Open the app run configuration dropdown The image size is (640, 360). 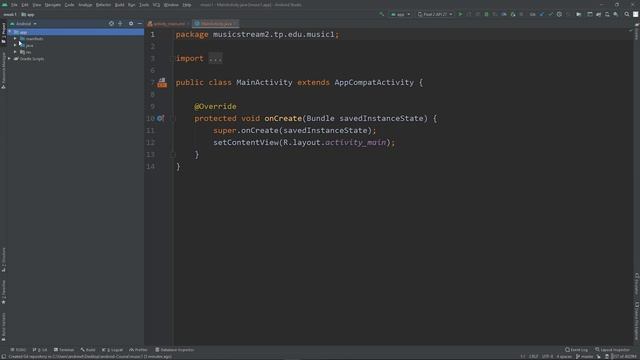[x=400, y=14]
